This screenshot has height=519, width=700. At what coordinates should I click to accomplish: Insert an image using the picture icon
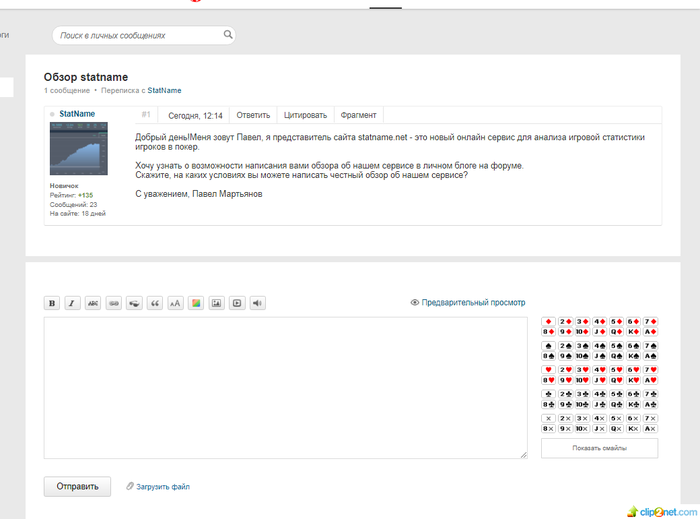[217, 303]
